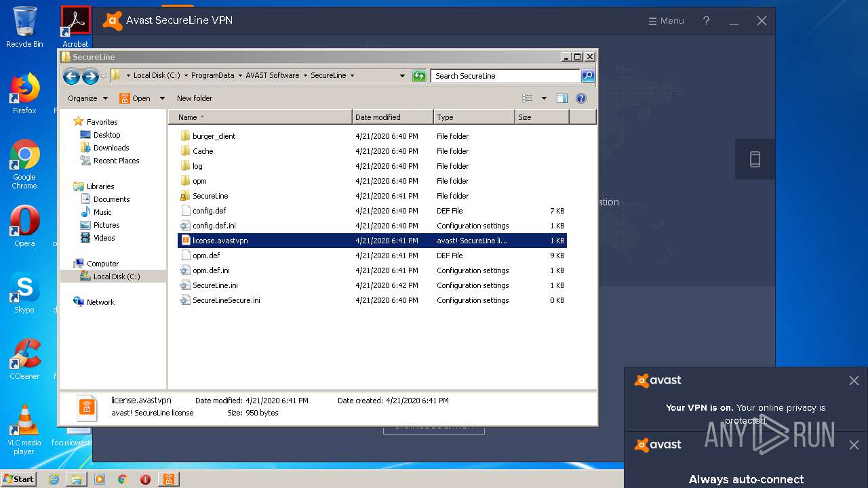Launch Google Chrome desktop shortcut
The height and width of the screenshot is (488, 868).
pos(24,165)
